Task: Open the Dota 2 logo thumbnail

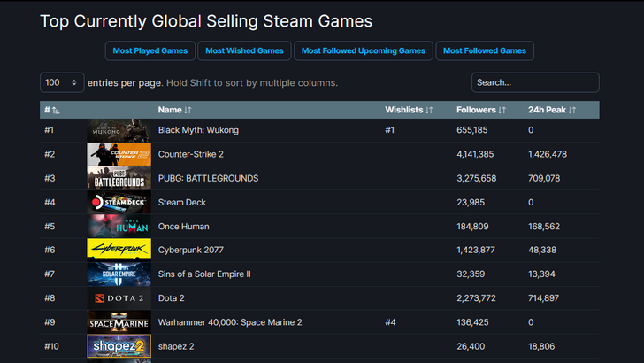Action: coord(119,298)
